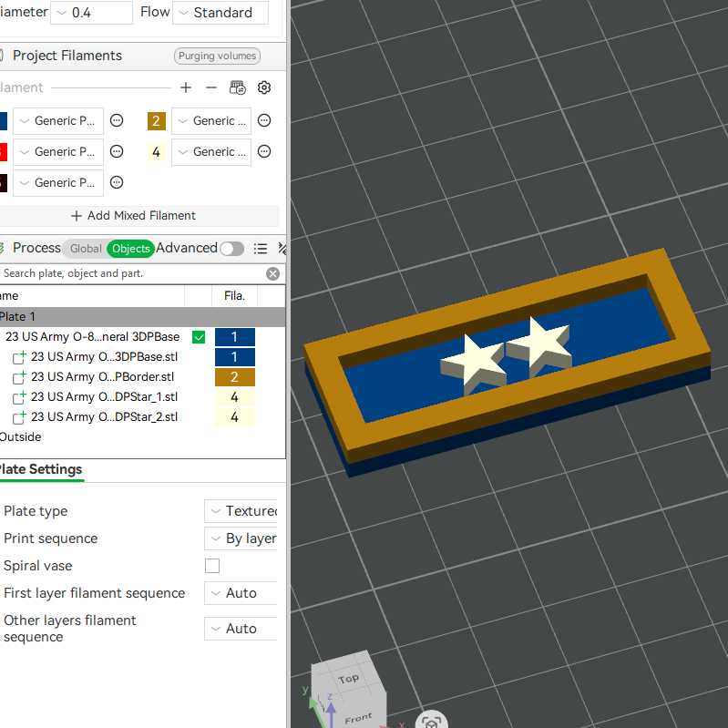This screenshot has width=728, height=728.
Task: Switch process scope to Objects
Action: point(131,249)
